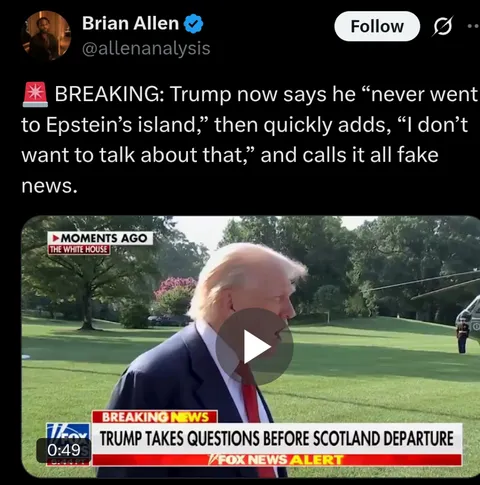Viewport: 480px width, 485px height.
Task: Click the @allenanalysis handle
Action: (146, 49)
